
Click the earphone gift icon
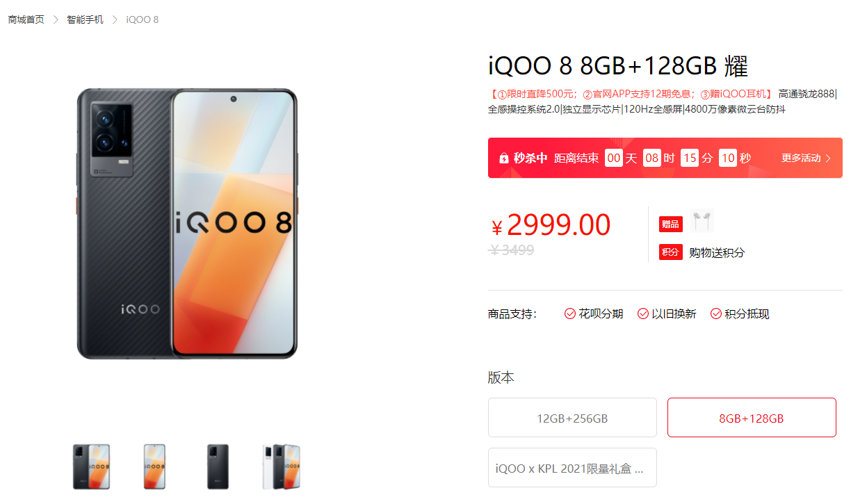pyautogui.click(x=702, y=222)
